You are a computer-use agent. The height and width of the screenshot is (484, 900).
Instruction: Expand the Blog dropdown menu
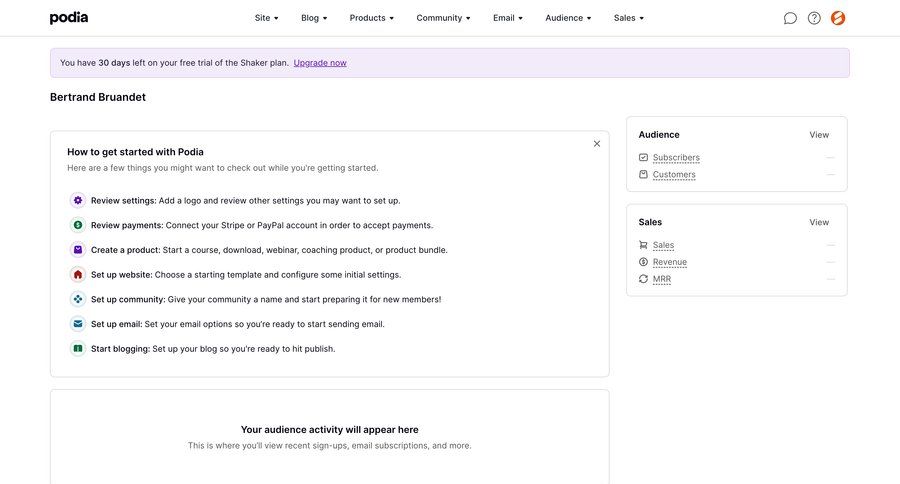tap(314, 18)
